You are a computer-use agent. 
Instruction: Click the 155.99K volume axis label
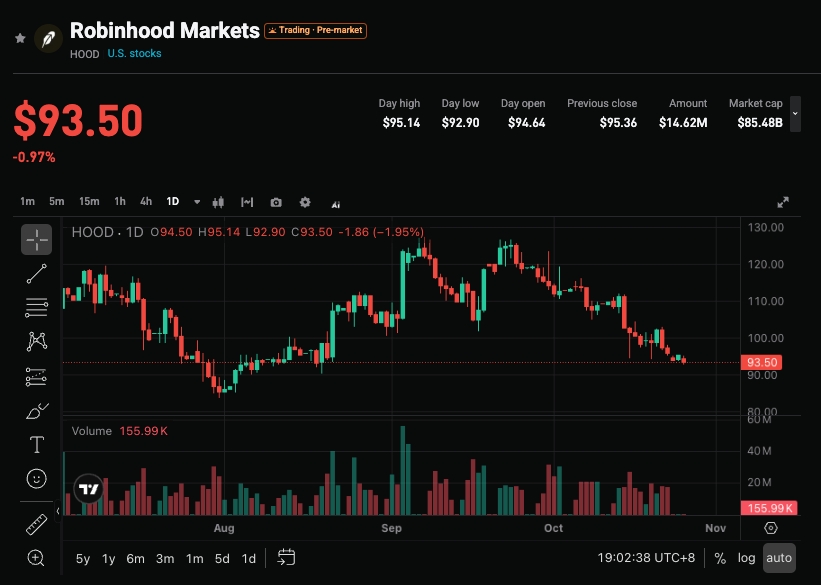(x=769, y=507)
